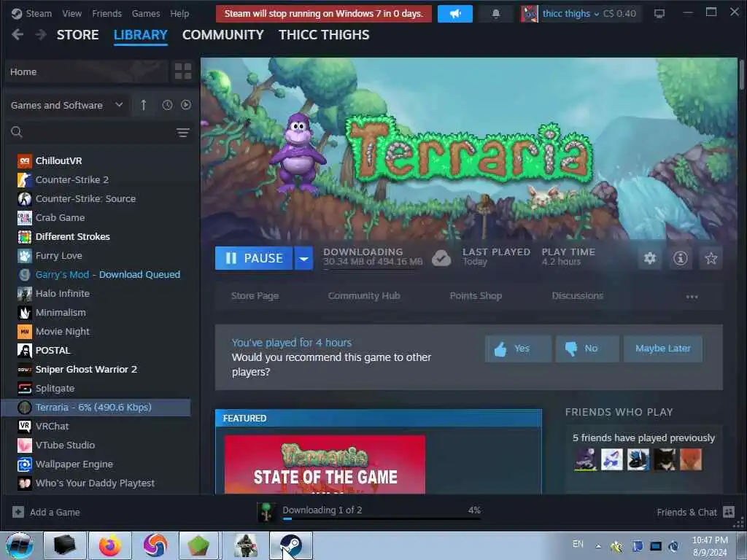
Task: Open the notifications bell
Action: pos(496,14)
